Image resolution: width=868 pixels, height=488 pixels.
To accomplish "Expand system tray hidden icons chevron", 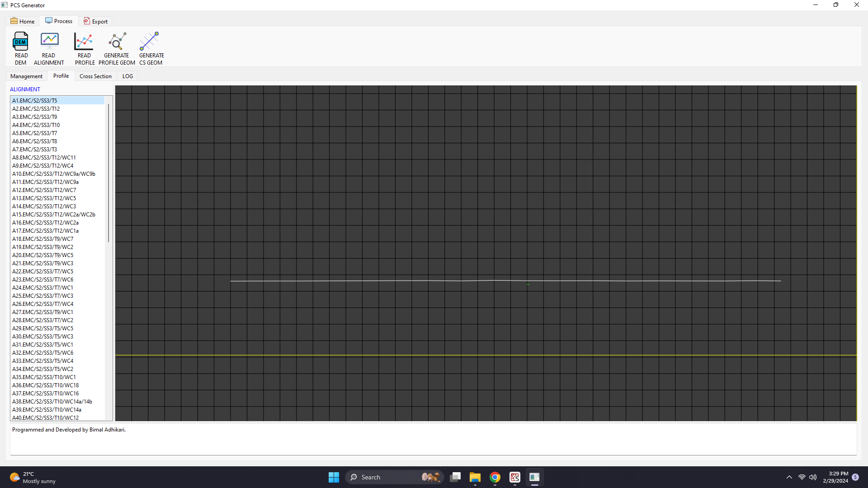I will [x=789, y=477].
